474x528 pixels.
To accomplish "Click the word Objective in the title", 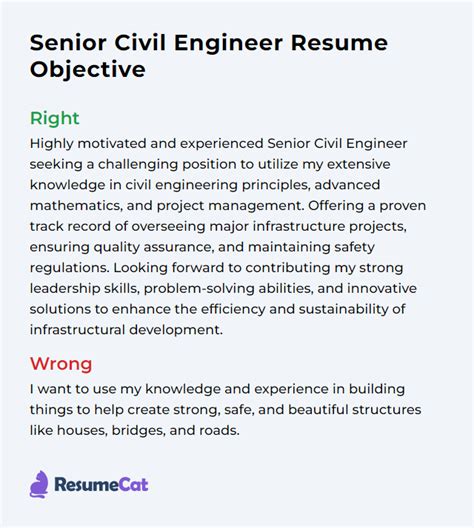I will pyautogui.click(x=88, y=70).
